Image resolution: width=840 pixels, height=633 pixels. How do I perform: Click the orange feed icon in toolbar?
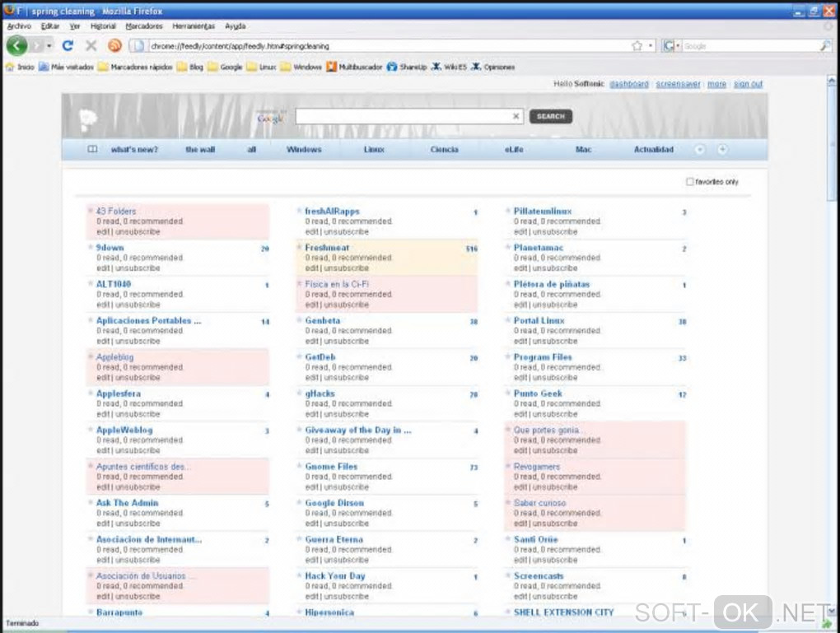click(x=114, y=46)
